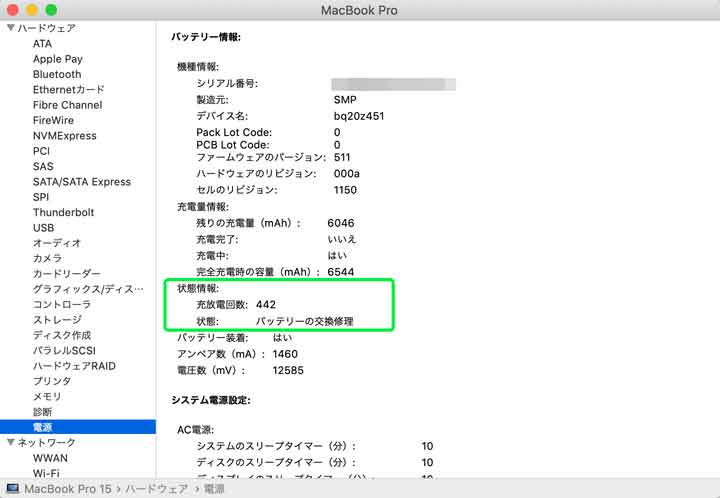The width and height of the screenshot is (720, 498).
Task: Select コントローラ in the sidebar
Action: 62,304
